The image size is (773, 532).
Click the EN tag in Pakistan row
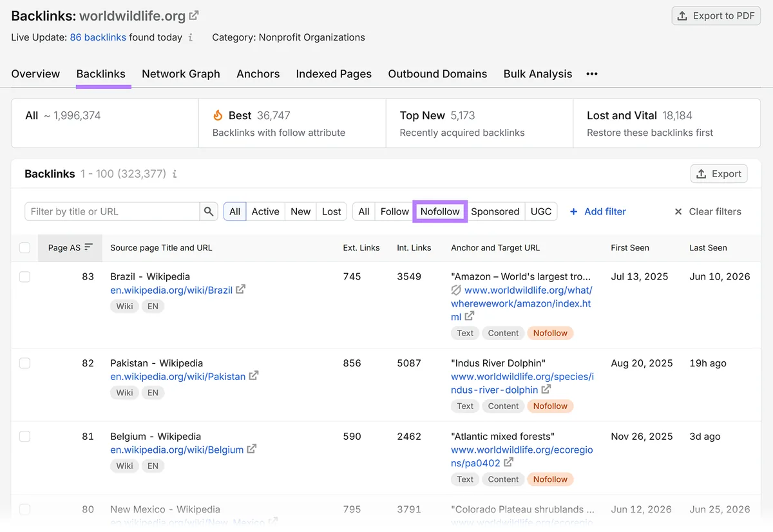pos(153,393)
